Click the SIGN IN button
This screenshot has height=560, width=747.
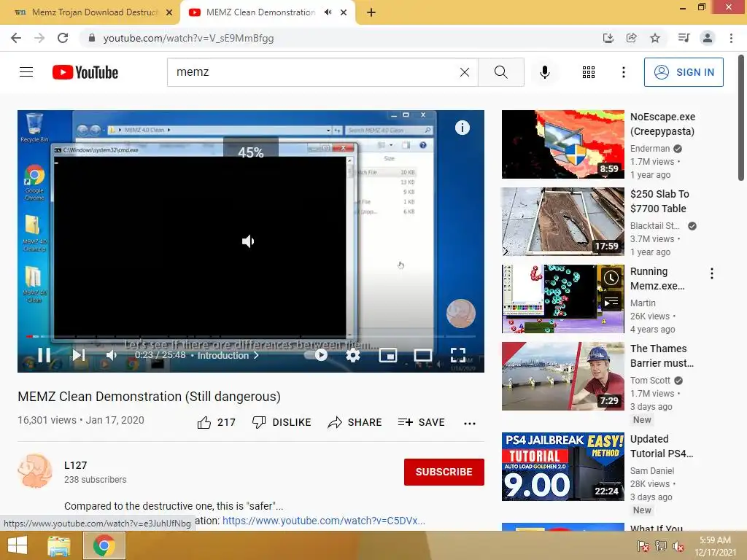tap(684, 72)
